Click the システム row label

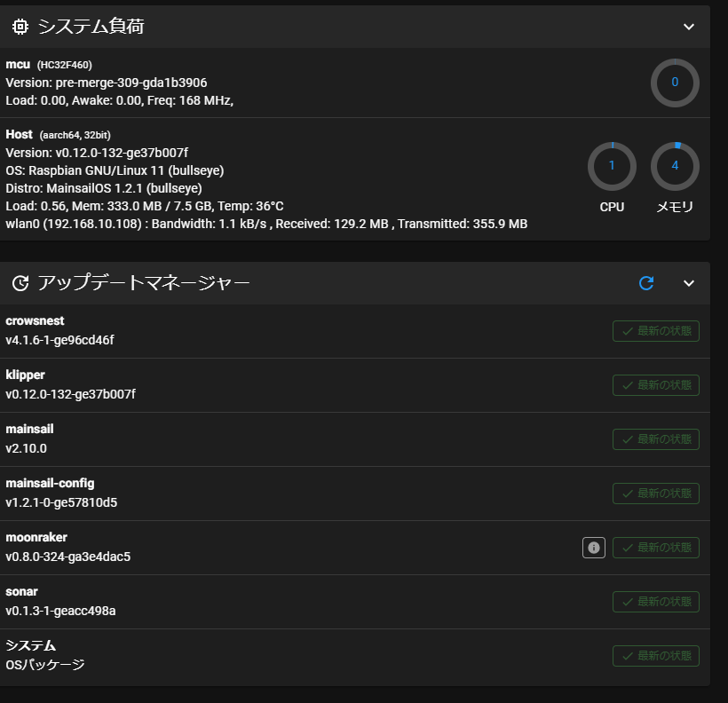[31, 645]
